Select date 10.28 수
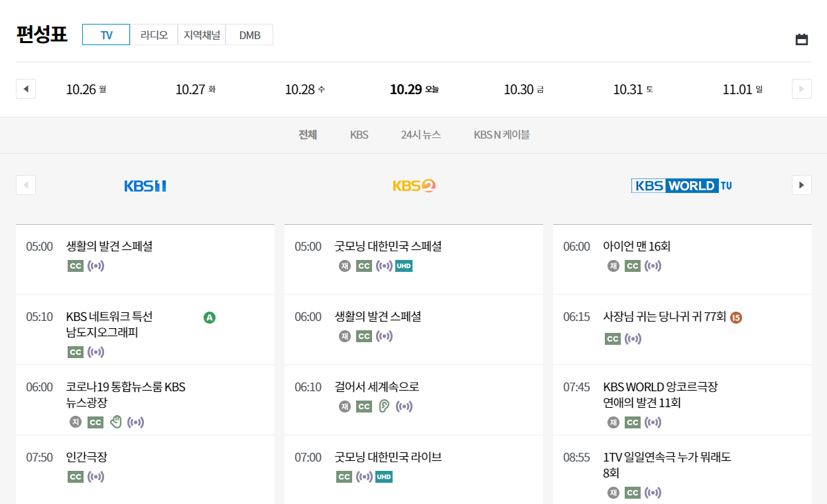Image resolution: width=827 pixels, height=504 pixels. coord(305,89)
